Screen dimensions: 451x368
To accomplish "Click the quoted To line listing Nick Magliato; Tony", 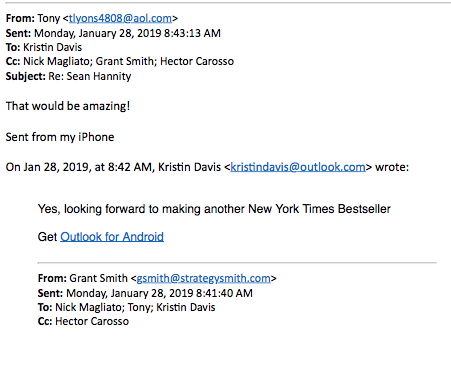I will (126, 307).
